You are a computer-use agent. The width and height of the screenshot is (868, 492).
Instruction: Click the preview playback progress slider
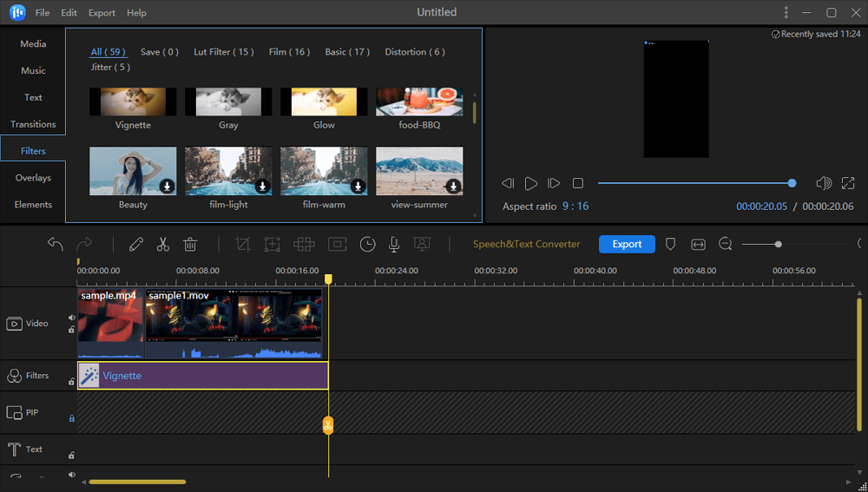tap(694, 183)
